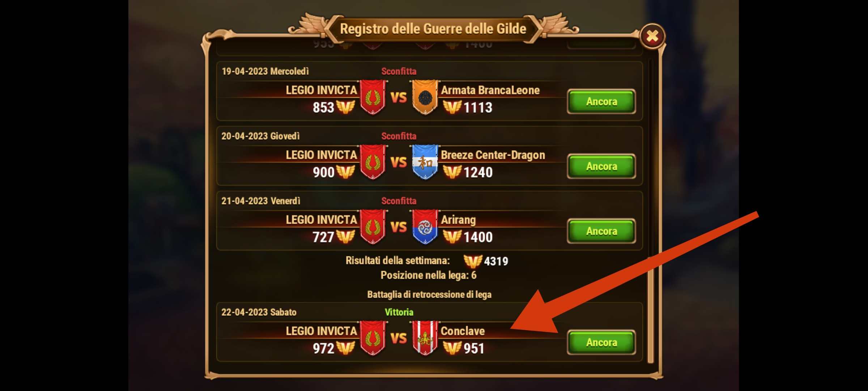Click Ancora for the Armata BrancaLeone battle
Viewport: 868px width, 391px height.
(x=601, y=101)
